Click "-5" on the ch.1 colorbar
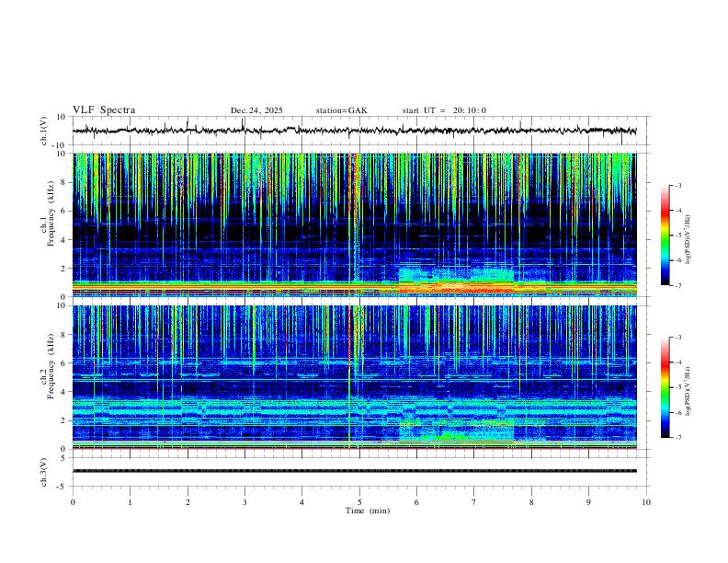Viewport: 728px width, 563px height. 677,236
